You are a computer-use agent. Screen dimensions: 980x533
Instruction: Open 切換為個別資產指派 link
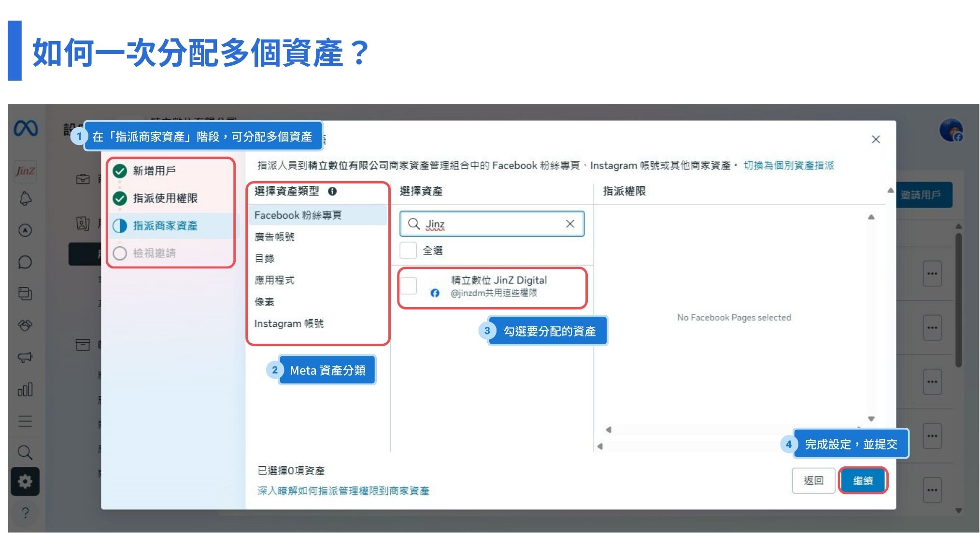click(x=789, y=165)
